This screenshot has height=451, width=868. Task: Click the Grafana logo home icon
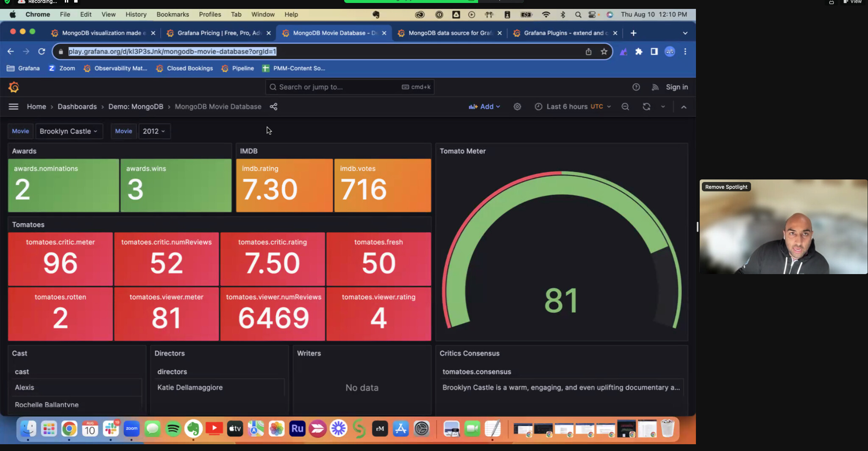click(x=14, y=87)
